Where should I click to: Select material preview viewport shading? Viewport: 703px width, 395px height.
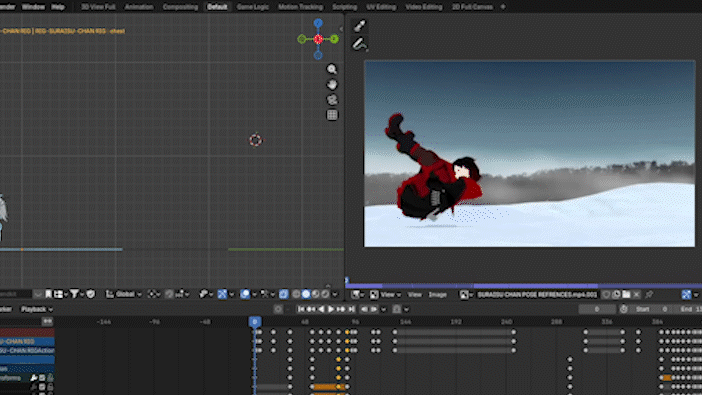(x=316, y=294)
